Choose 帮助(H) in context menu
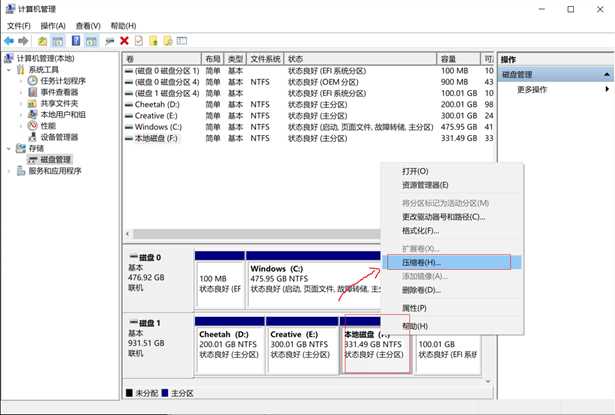 point(452,326)
